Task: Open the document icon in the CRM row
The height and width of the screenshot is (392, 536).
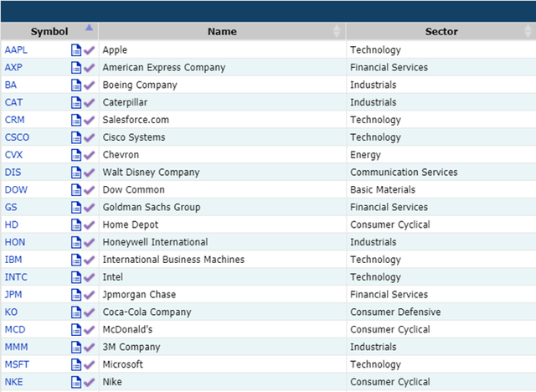Action: pyautogui.click(x=76, y=120)
